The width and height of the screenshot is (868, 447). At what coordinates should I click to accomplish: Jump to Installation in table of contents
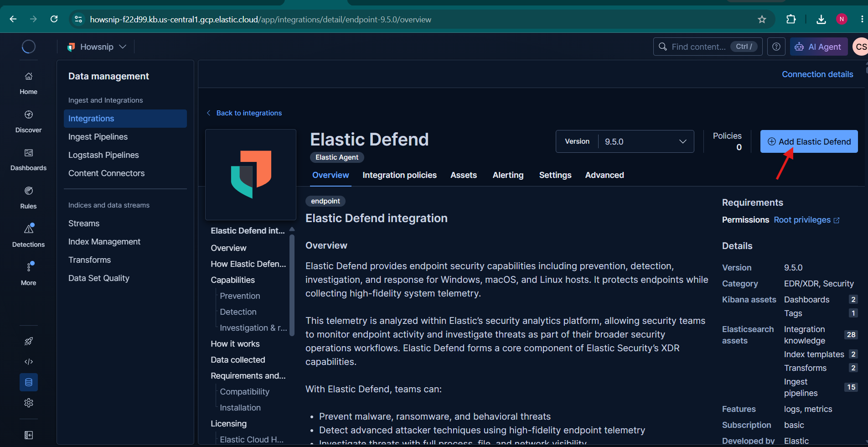pyautogui.click(x=240, y=408)
